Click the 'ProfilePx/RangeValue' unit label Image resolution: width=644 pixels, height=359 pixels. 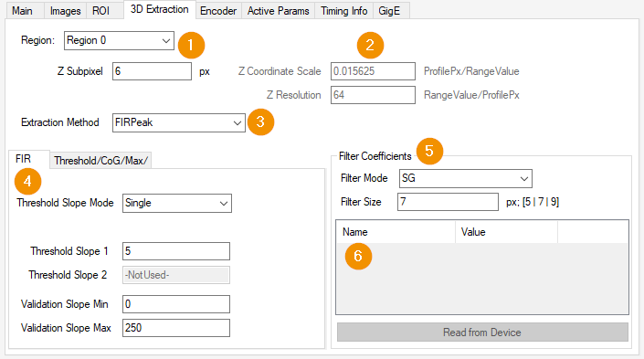click(x=471, y=71)
